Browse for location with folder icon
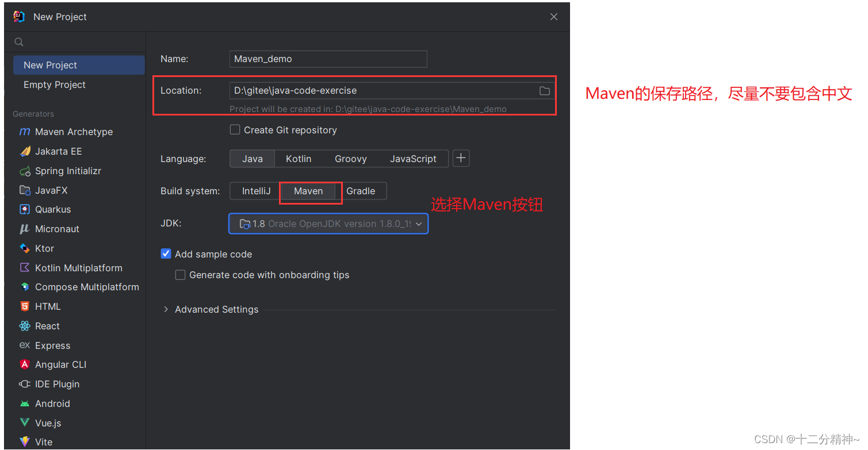 click(x=544, y=91)
